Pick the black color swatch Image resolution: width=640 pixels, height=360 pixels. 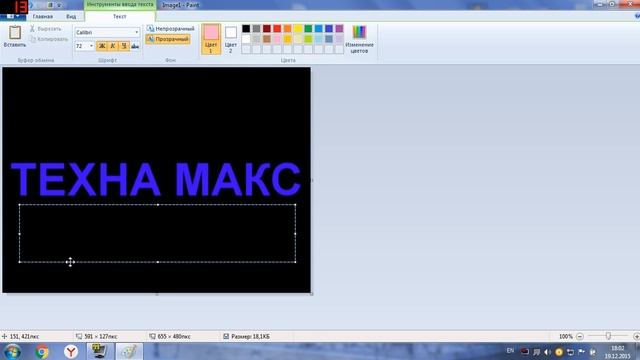[246, 28]
